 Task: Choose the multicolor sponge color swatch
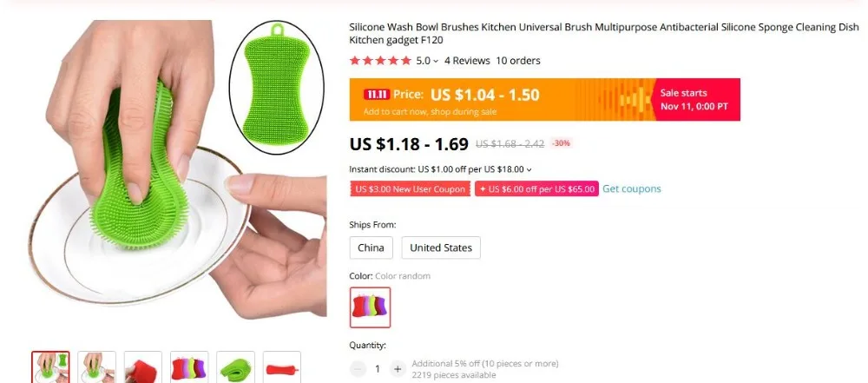click(x=371, y=307)
